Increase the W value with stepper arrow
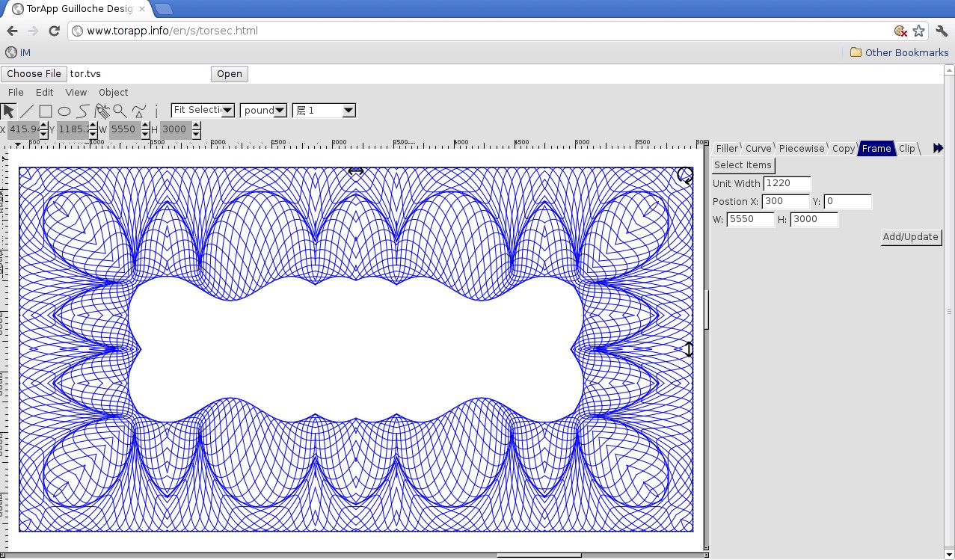Viewport: 955px width, 560px height. [x=147, y=126]
